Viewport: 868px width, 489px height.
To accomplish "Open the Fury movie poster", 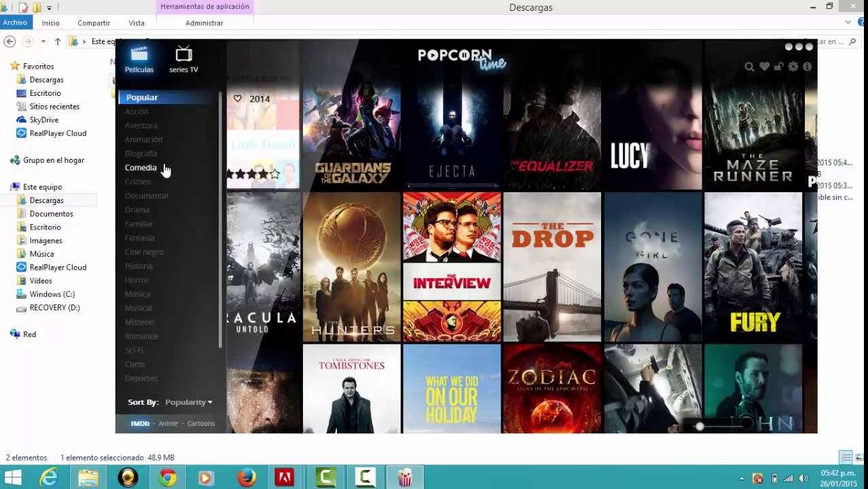I will point(753,267).
